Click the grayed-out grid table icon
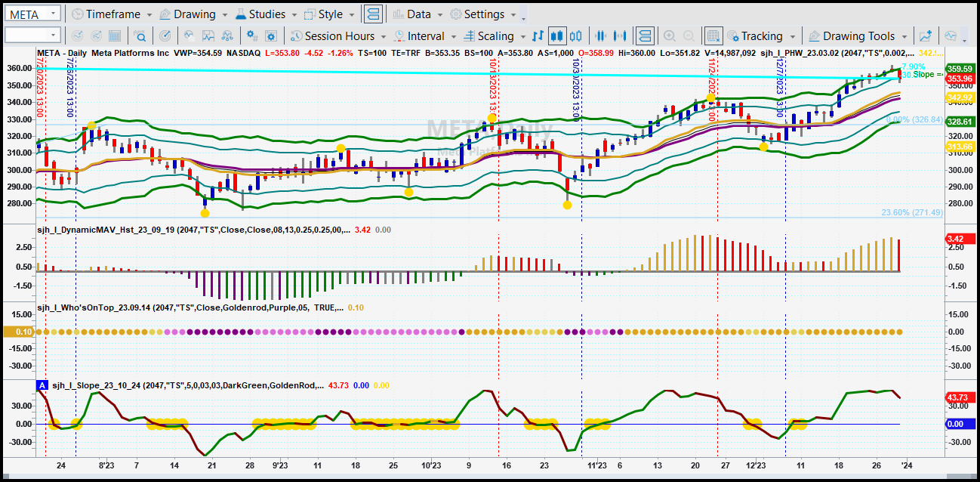Viewport: 980px width, 482px height. [116, 36]
